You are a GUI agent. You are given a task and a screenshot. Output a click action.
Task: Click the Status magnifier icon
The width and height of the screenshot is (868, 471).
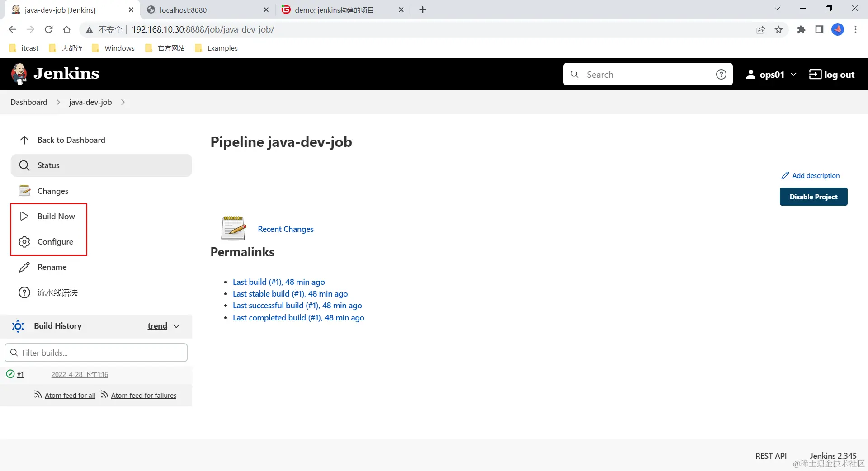click(24, 165)
